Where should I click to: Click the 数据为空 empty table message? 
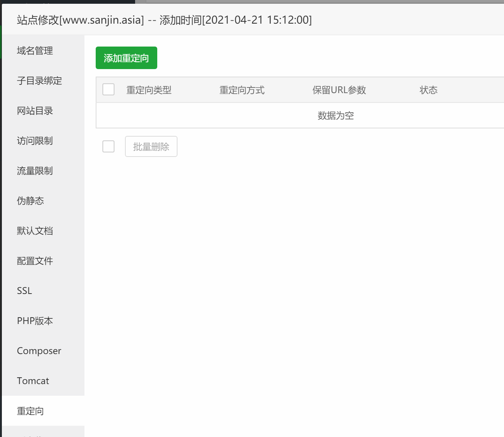point(336,115)
